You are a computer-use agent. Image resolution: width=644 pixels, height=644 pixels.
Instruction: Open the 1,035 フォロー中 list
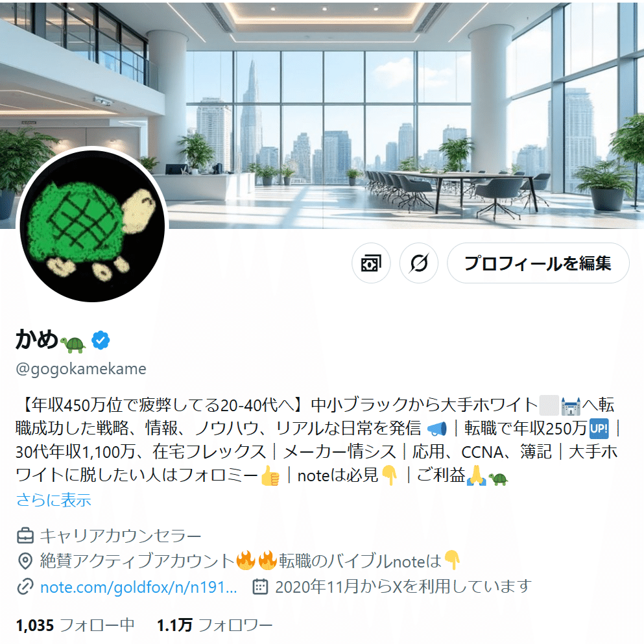[x=75, y=625]
